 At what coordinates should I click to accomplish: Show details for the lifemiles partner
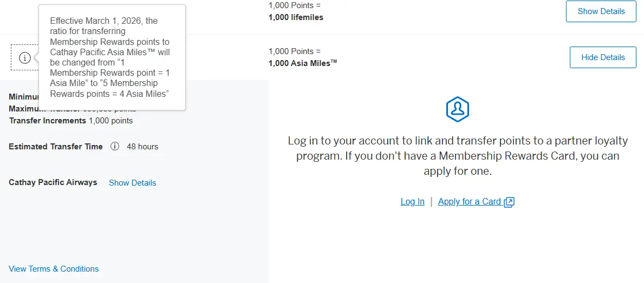click(601, 11)
